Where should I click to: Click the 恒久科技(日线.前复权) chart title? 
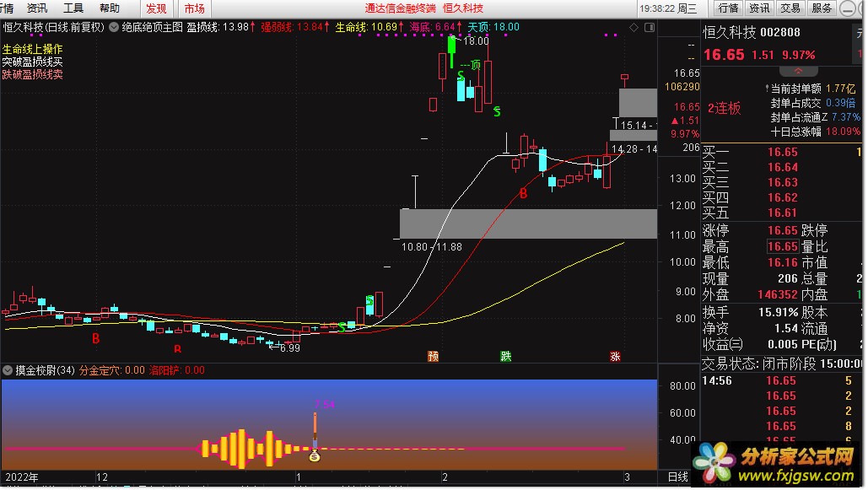pos(53,27)
